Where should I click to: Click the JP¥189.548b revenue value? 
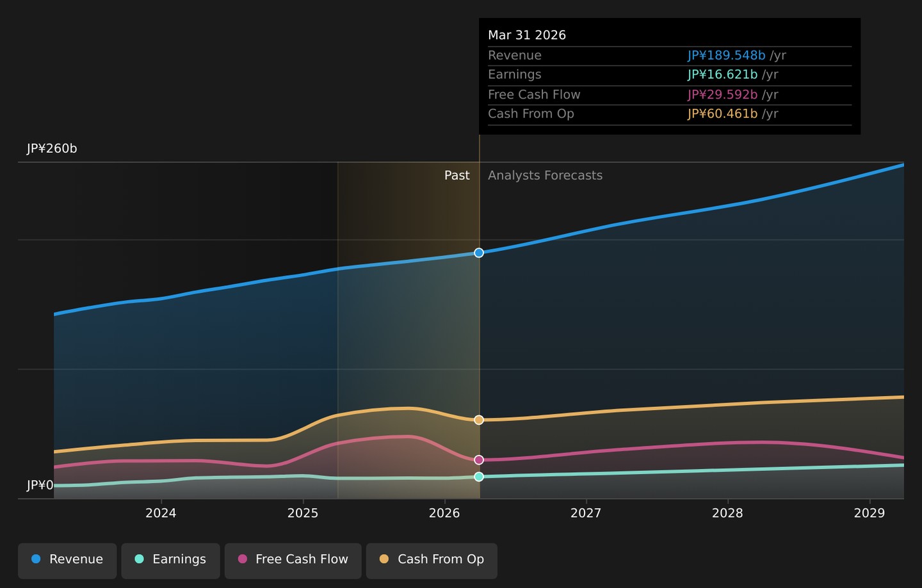(x=727, y=56)
